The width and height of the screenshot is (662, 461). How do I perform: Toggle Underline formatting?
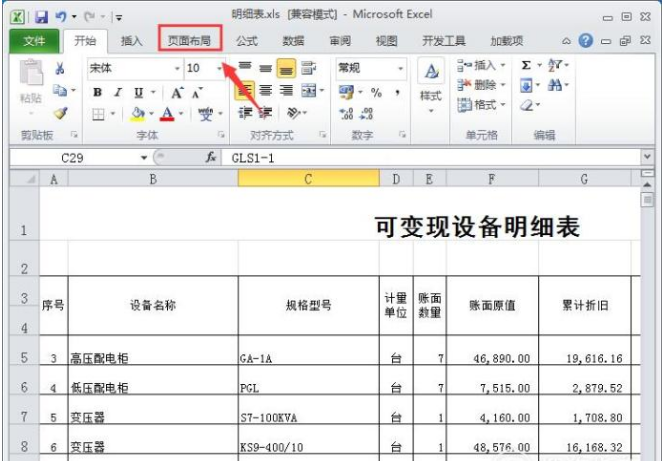tap(138, 92)
